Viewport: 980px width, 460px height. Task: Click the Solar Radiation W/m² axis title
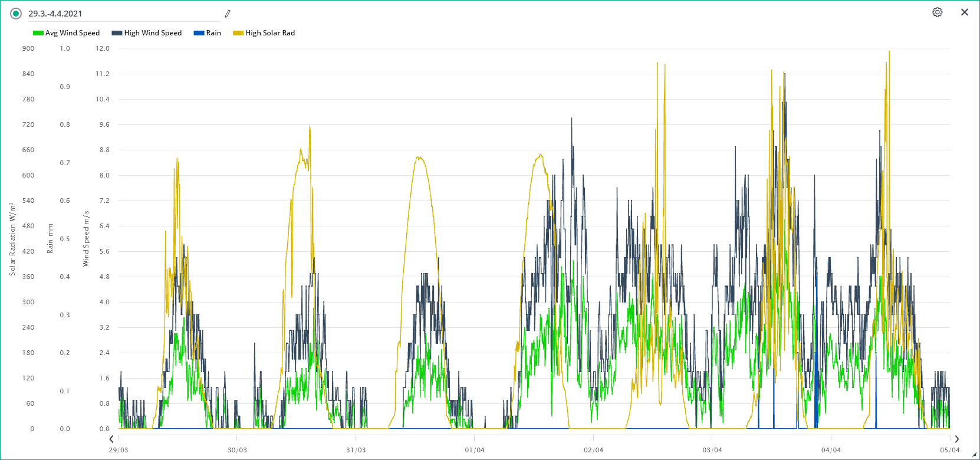12,239
